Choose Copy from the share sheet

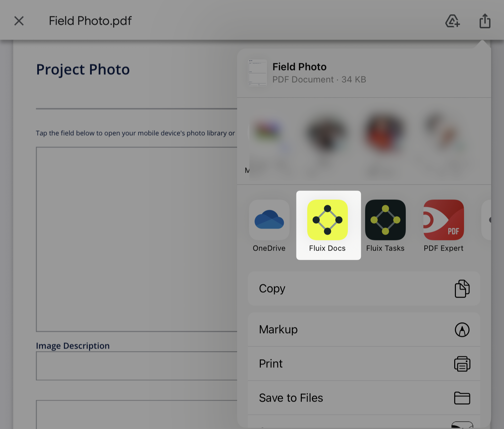coord(364,288)
